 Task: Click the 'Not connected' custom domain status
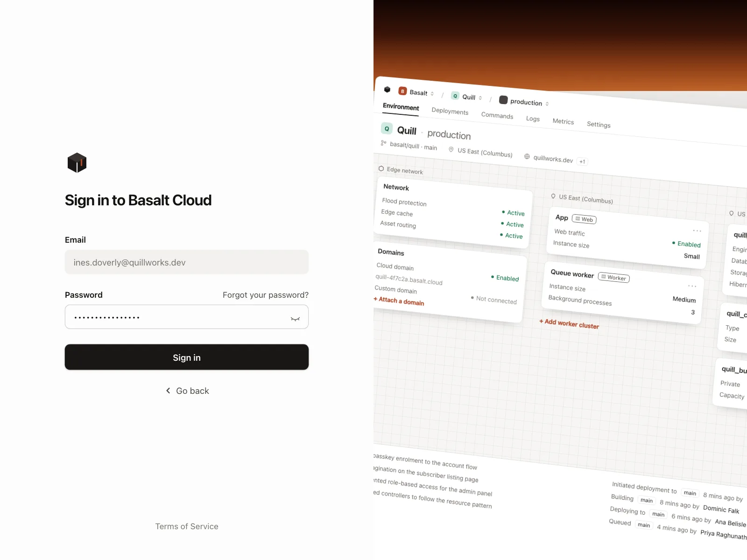pyautogui.click(x=494, y=300)
